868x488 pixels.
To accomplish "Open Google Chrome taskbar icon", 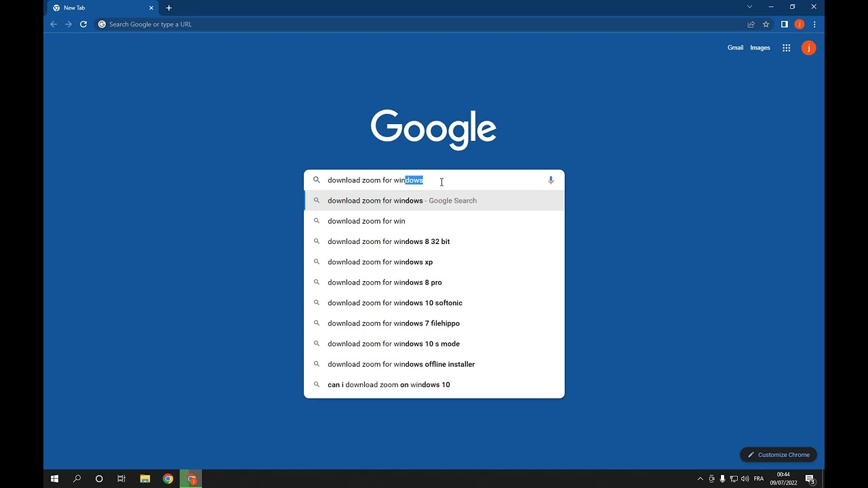I will pos(168,479).
